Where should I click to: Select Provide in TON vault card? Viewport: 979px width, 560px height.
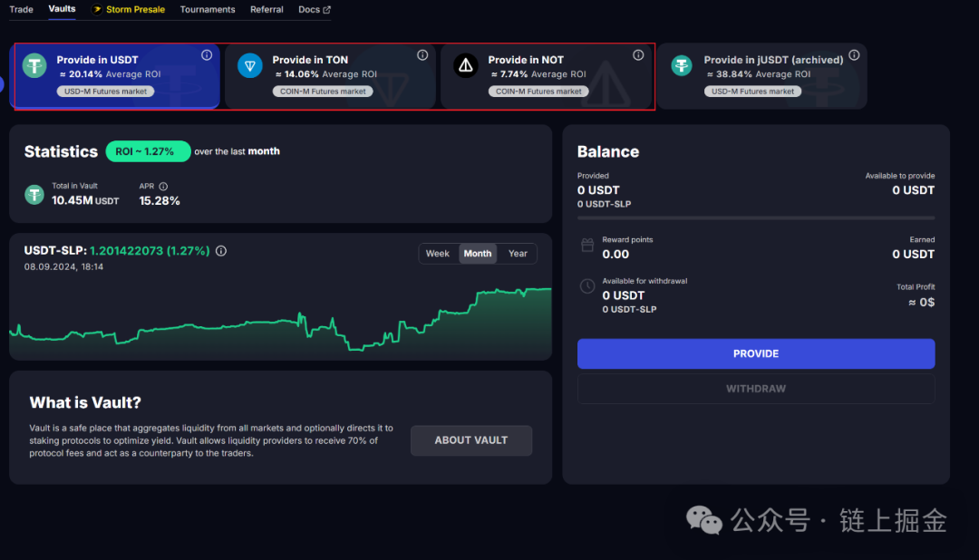click(330, 76)
